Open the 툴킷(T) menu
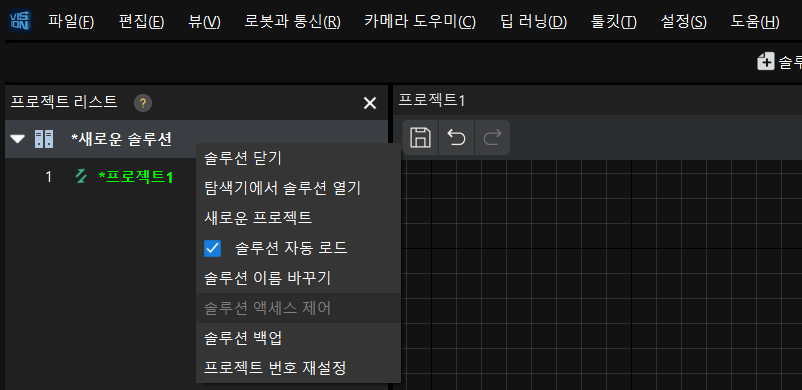This screenshot has width=802, height=390. click(613, 22)
